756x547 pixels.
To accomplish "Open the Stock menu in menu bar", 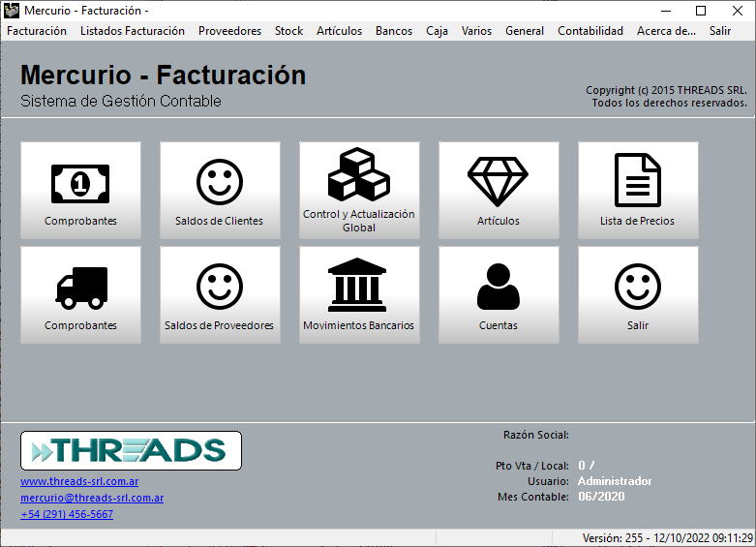I will click(288, 31).
